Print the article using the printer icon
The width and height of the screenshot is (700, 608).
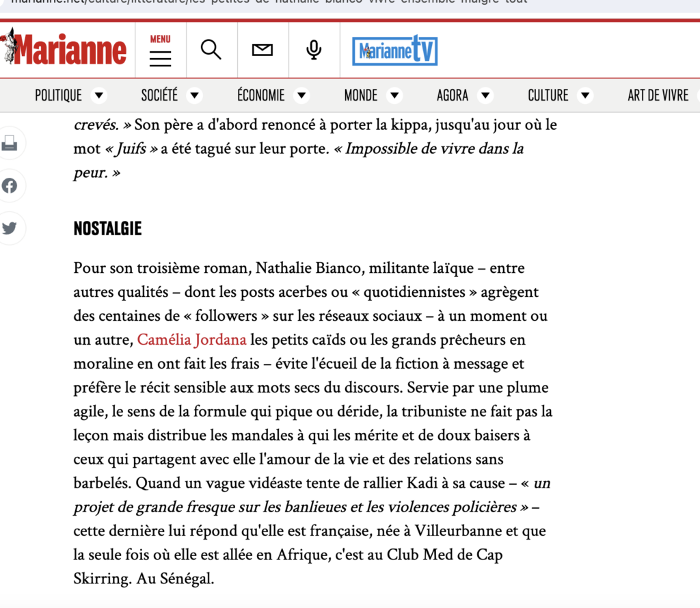coord(10,143)
